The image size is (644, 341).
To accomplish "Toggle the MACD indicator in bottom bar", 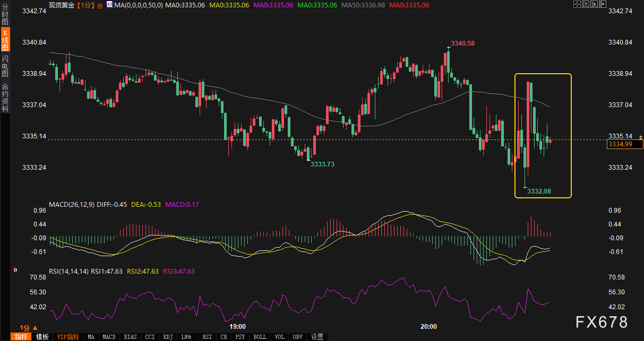I will (109, 337).
